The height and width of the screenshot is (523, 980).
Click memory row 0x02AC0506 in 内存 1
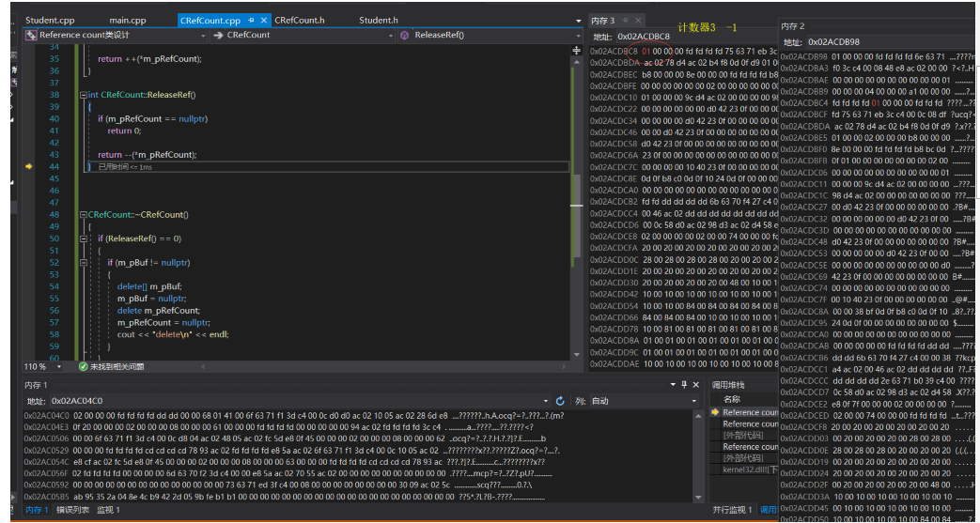point(285,438)
